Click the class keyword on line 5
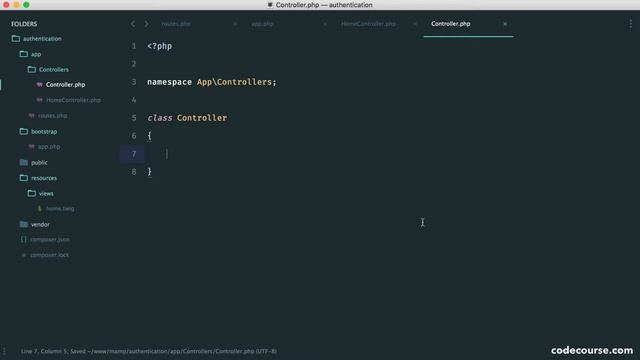Viewport: 640px width, 360px height. click(x=160, y=118)
